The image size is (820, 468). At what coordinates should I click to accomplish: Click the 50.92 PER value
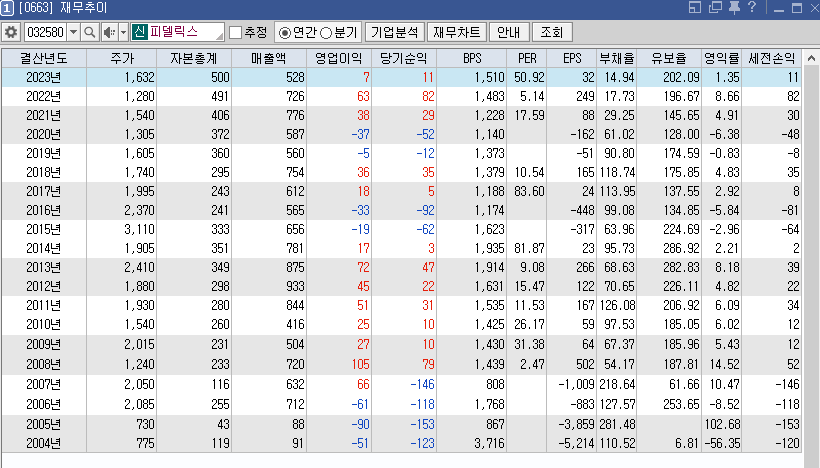coord(529,77)
